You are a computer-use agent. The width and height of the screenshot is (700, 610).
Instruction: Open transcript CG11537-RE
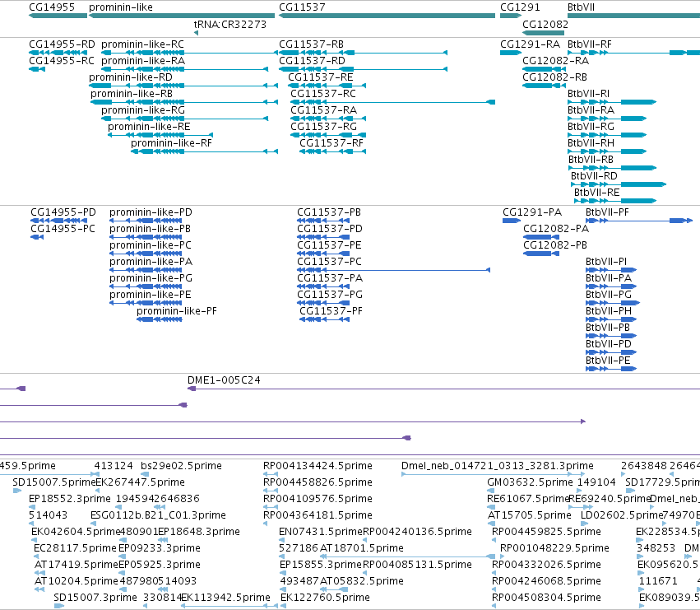(321, 77)
